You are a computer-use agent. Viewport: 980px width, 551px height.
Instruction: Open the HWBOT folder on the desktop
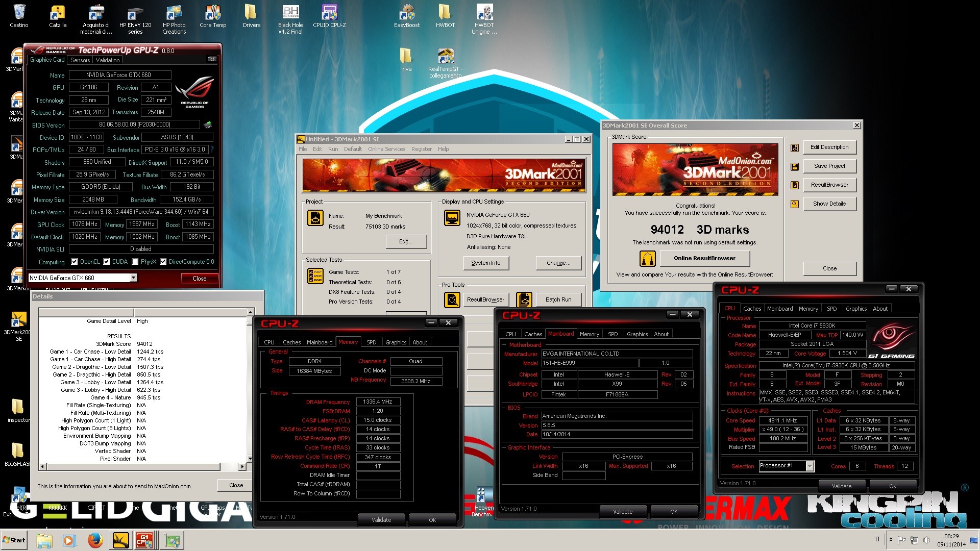pos(445,15)
